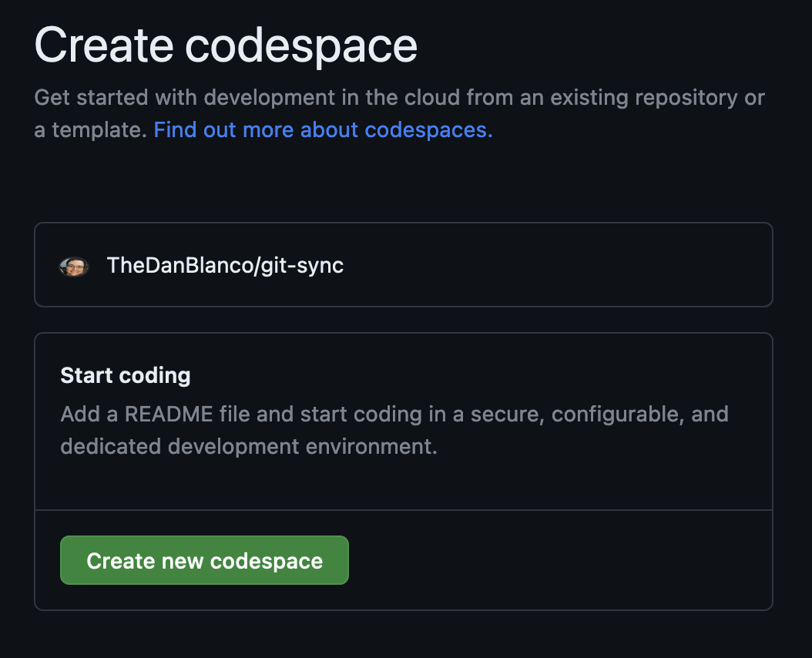Select the README description text

pos(394,430)
